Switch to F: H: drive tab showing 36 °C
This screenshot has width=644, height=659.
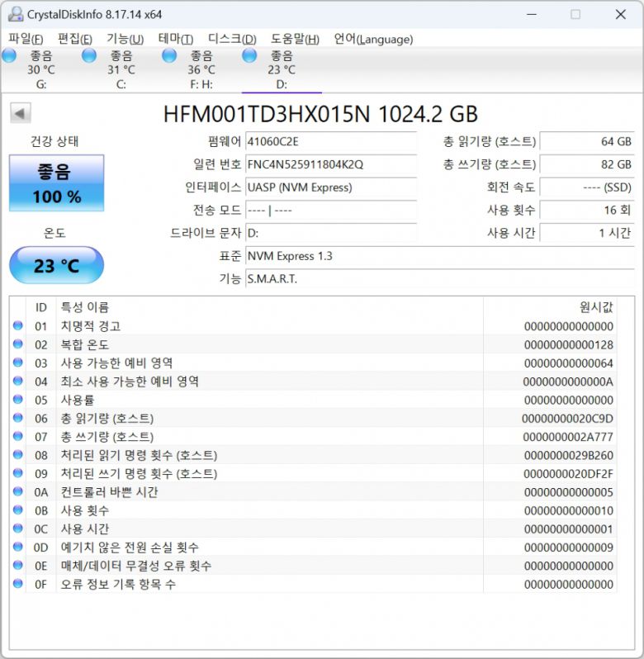click(201, 69)
